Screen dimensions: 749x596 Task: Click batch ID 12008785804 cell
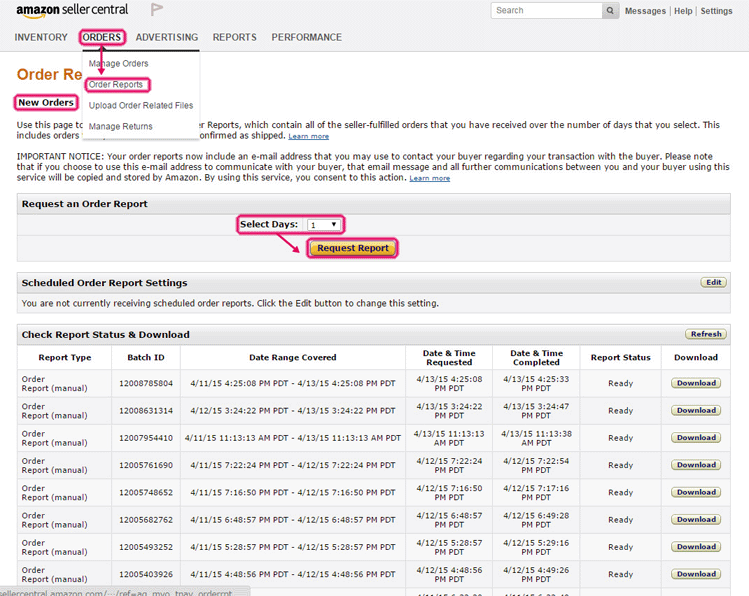146,383
